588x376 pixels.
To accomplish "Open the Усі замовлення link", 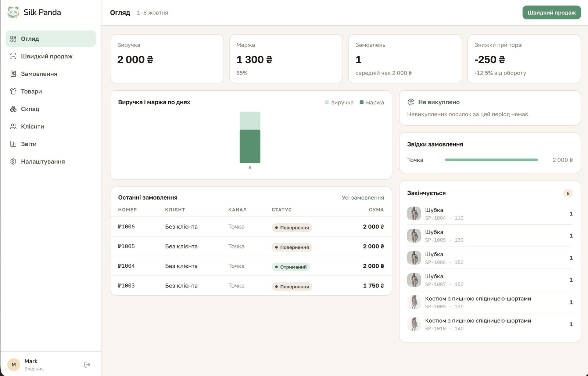I will coord(363,198).
